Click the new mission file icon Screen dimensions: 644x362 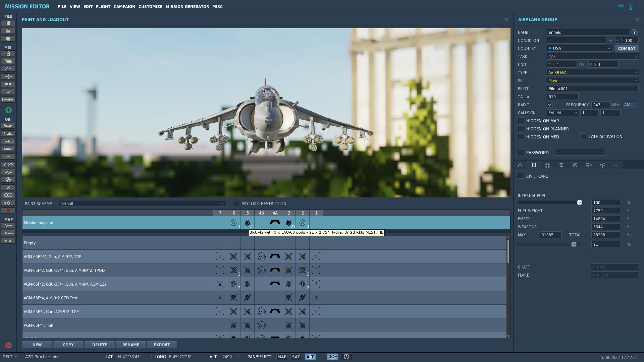click(x=8, y=23)
